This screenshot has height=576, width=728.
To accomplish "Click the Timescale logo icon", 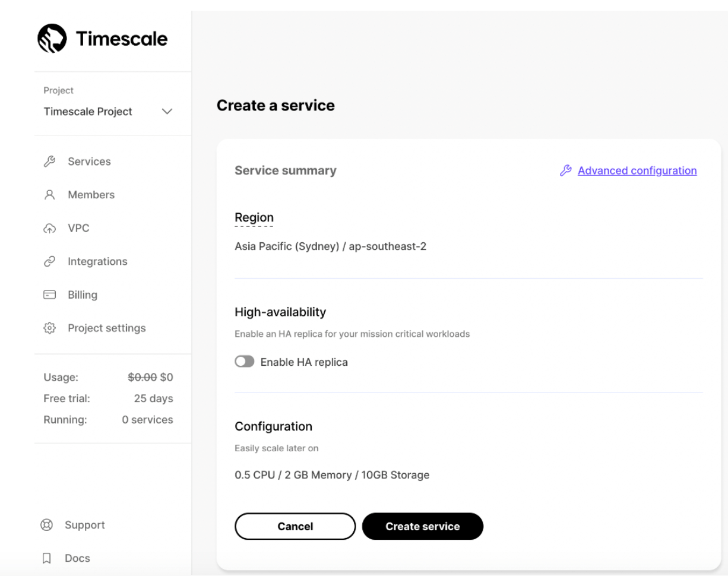I will pyautogui.click(x=53, y=39).
